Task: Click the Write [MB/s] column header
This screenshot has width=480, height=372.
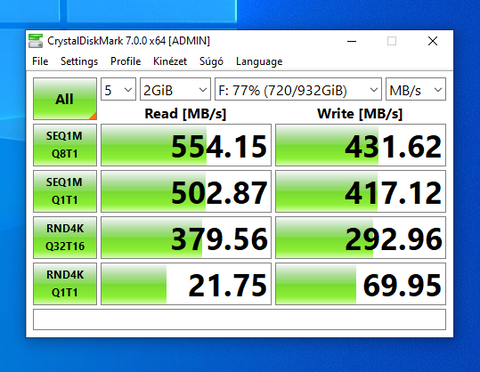Action: pos(360,114)
